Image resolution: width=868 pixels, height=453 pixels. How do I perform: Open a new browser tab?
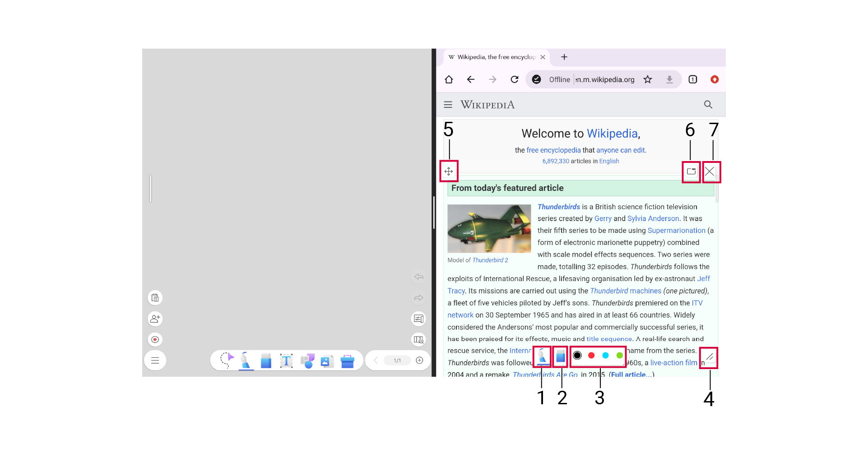[x=564, y=57]
